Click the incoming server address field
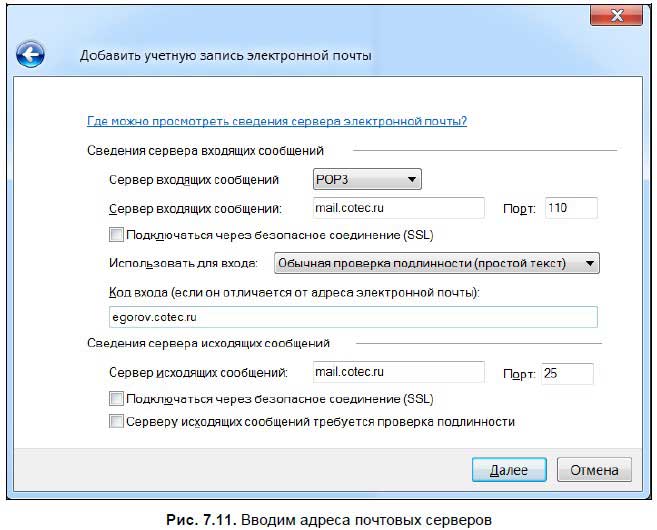Screen dimensions: 657x530 click(x=398, y=208)
